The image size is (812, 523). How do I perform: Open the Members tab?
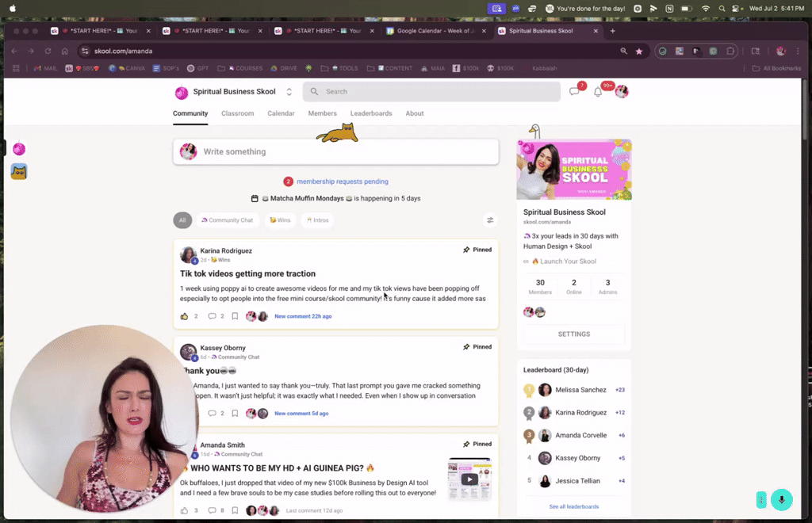click(x=322, y=113)
